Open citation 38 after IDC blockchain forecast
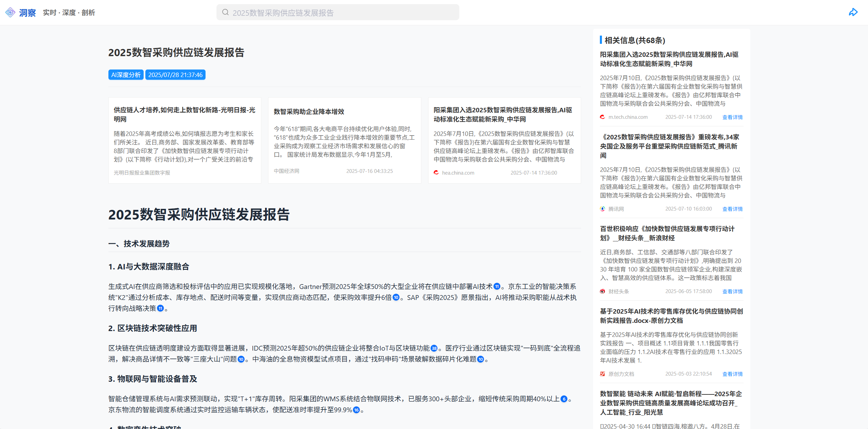 [434, 348]
